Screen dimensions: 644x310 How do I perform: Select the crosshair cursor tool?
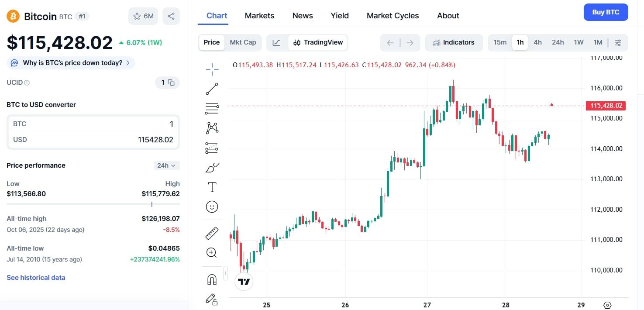[x=212, y=69]
